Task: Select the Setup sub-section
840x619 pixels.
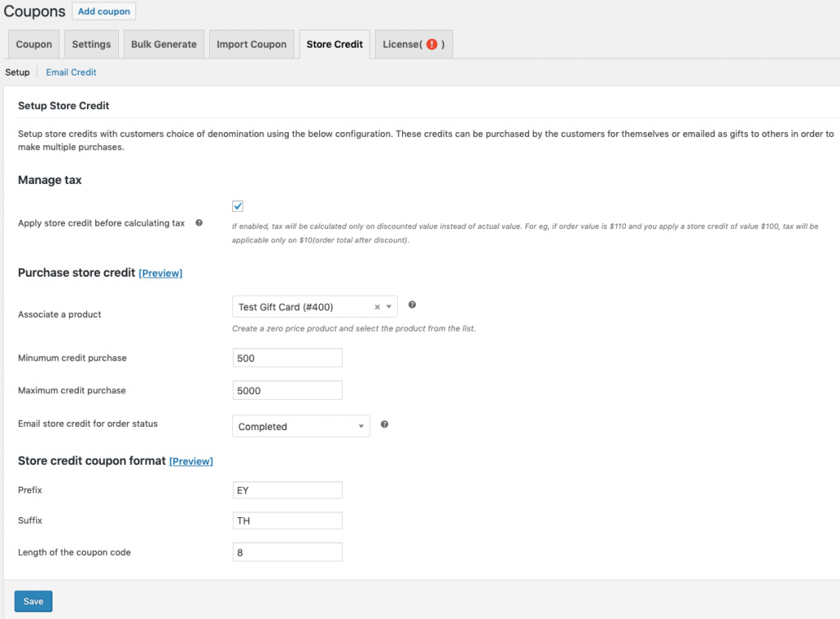Action: (17, 72)
